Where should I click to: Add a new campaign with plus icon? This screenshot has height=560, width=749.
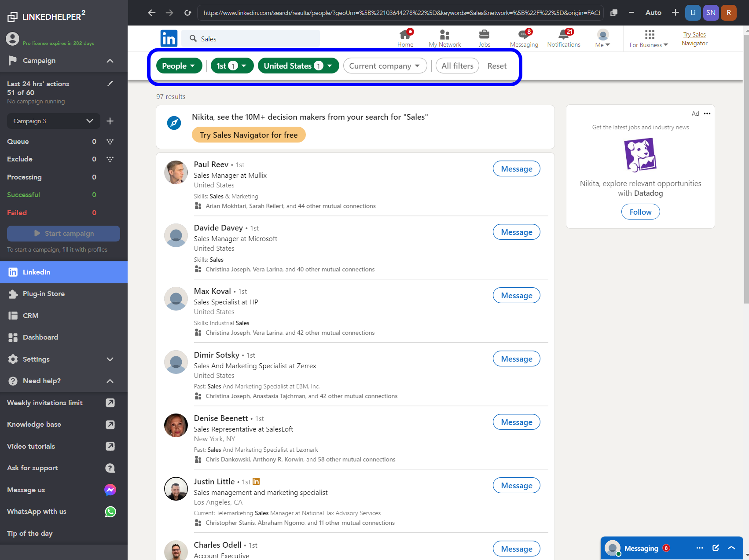110,121
